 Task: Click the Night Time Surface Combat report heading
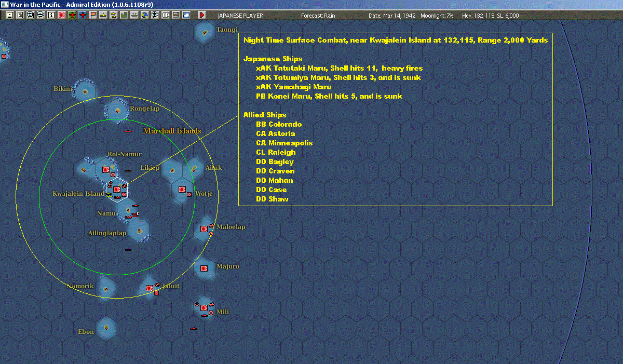(x=396, y=40)
